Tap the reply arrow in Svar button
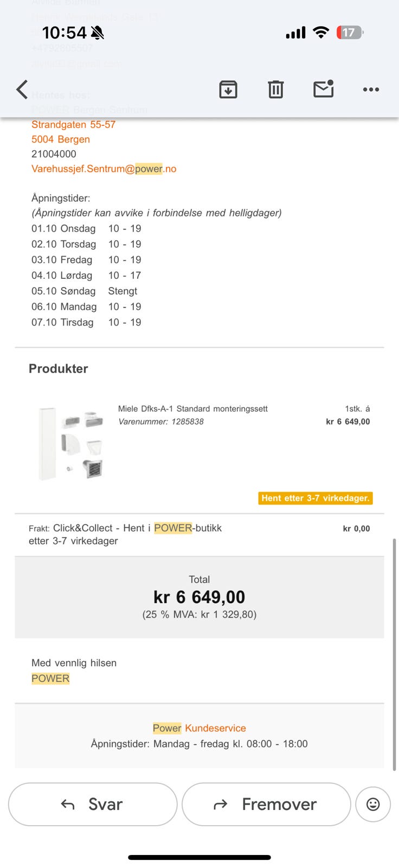The width and height of the screenshot is (399, 868). click(68, 805)
